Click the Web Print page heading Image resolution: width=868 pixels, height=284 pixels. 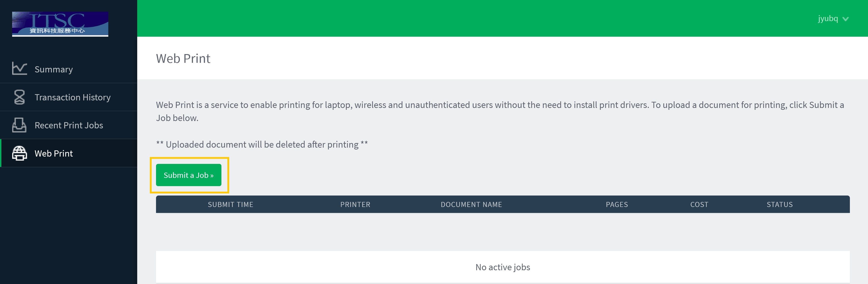183,58
